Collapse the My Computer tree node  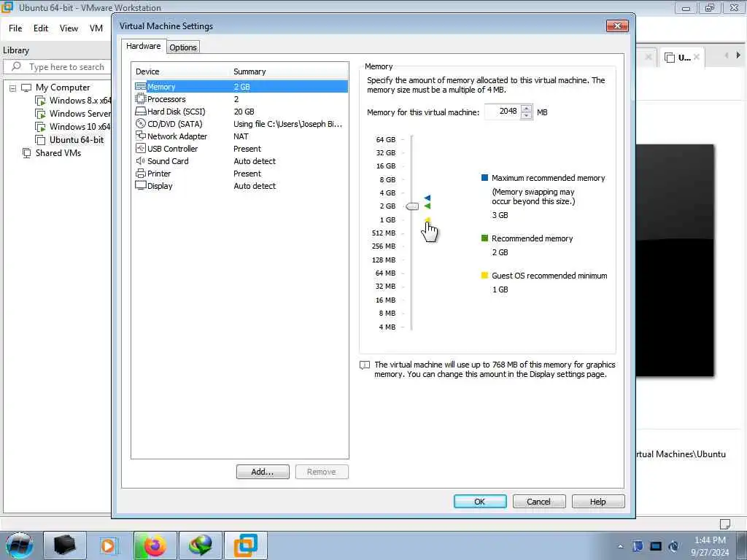(13, 88)
